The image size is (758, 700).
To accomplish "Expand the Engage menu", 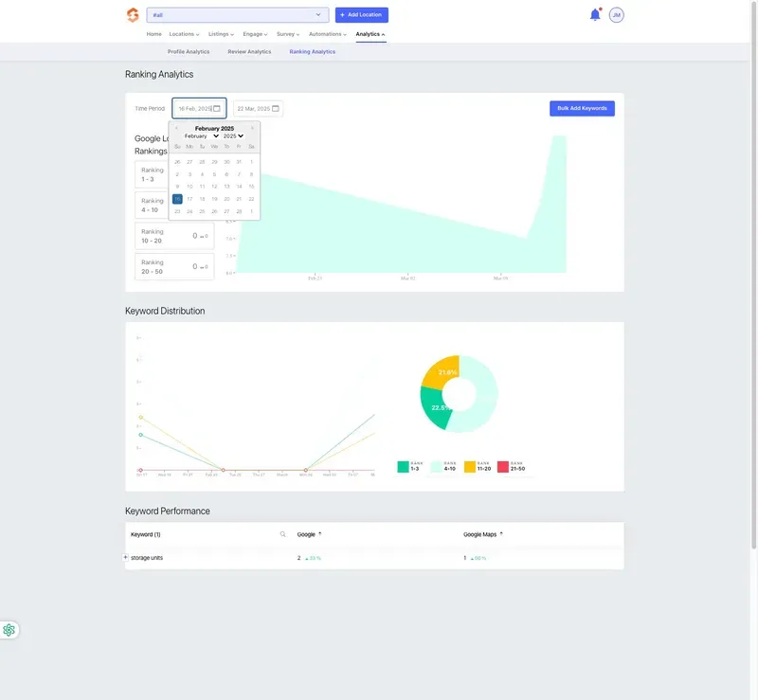I will tap(255, 34).
